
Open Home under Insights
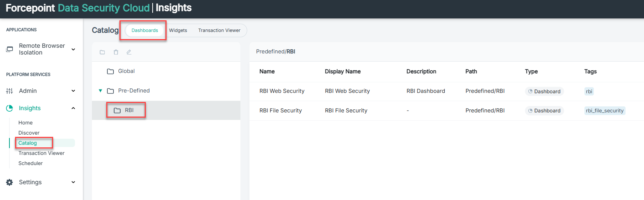[x=26, y=123]
